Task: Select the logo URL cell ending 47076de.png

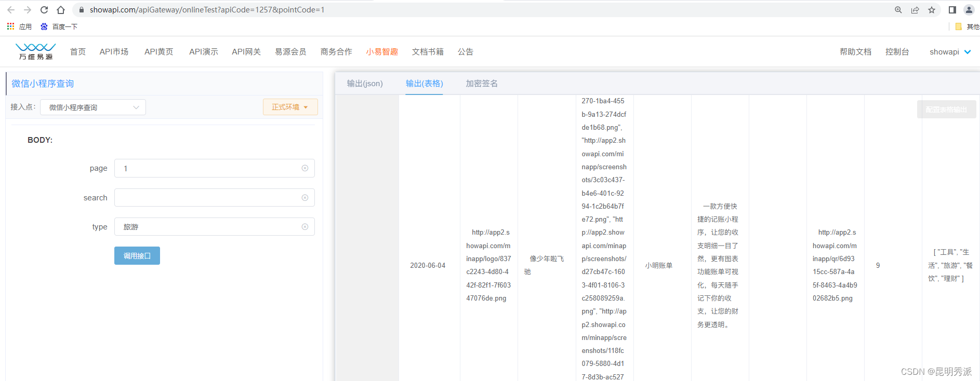Action: 488,265
